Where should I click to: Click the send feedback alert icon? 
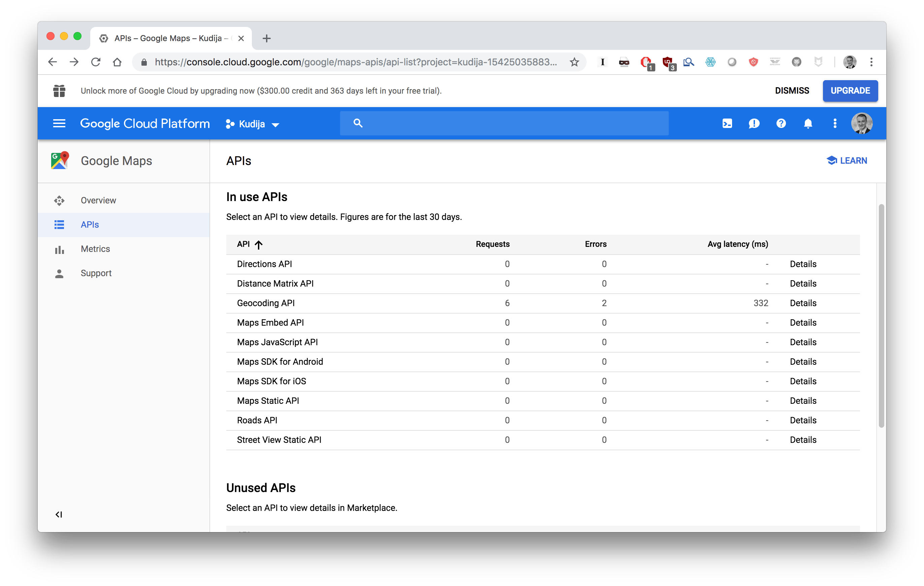754,124
